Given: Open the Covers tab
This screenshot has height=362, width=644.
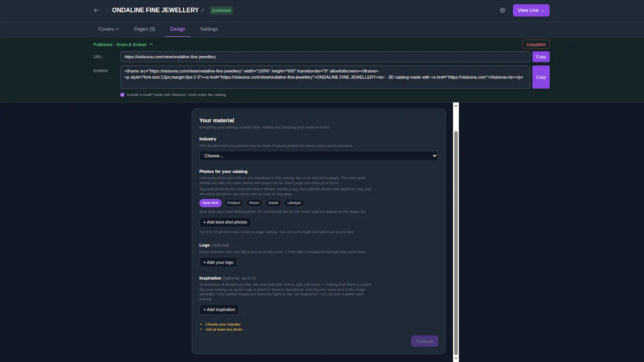Looking at the screenshot, I should (108, 29).
